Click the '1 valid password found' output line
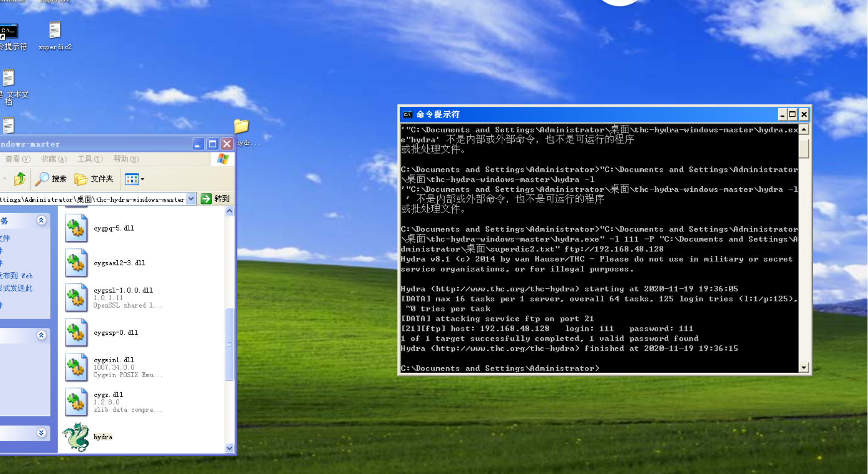Image resolution: width=868 pixels, height=474 pixels. [550, 339]
